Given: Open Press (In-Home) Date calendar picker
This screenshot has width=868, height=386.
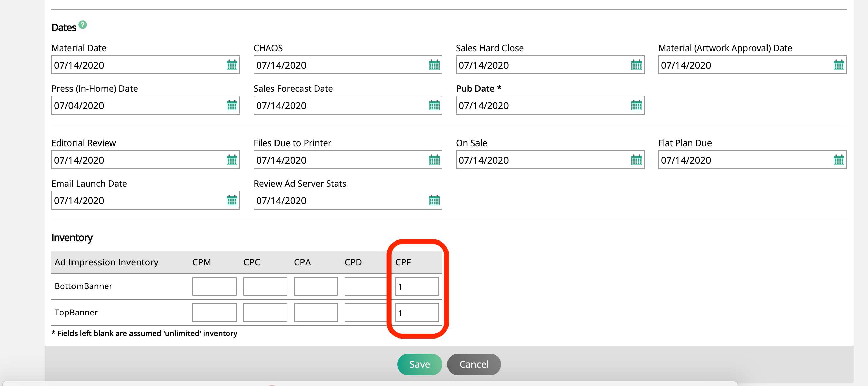Looking at the screenshot, I should tap(232, 105).
